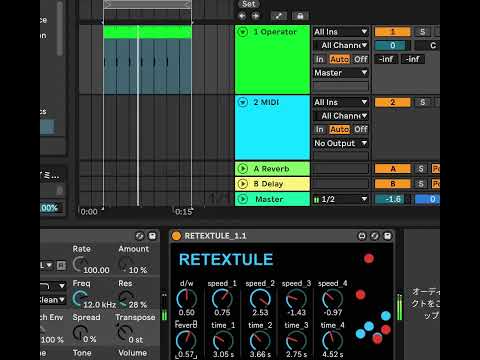Image resolution: width=480 pixels, height=360 pixels.
Task: Toggle the automation mode icon beside the lock
Action: pyautogui.click(x=279, y=16)
